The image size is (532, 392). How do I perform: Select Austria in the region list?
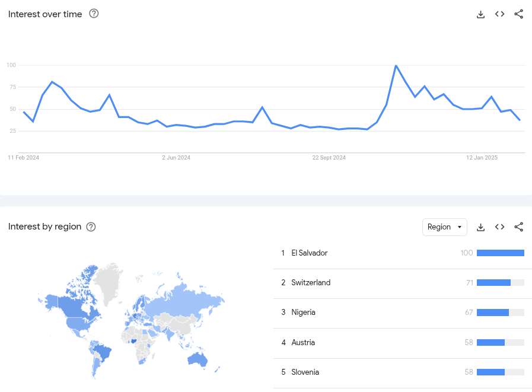click(302, 342)
